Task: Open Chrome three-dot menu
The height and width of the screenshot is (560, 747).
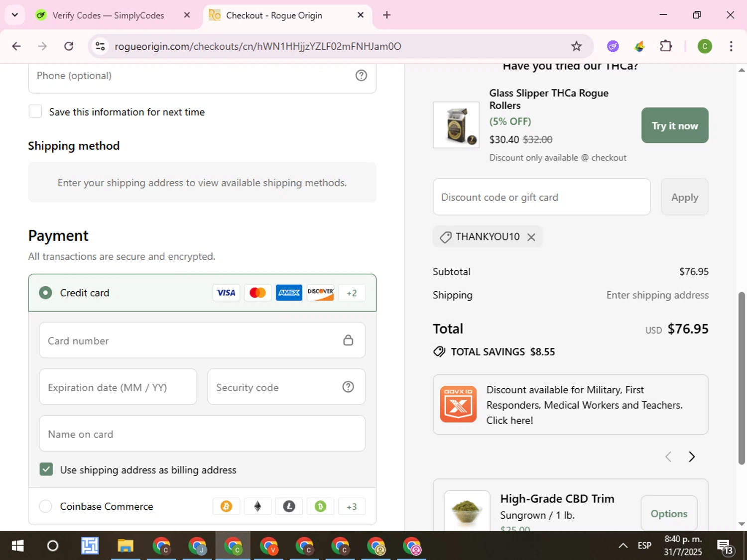Action: (x=731, y=46)
